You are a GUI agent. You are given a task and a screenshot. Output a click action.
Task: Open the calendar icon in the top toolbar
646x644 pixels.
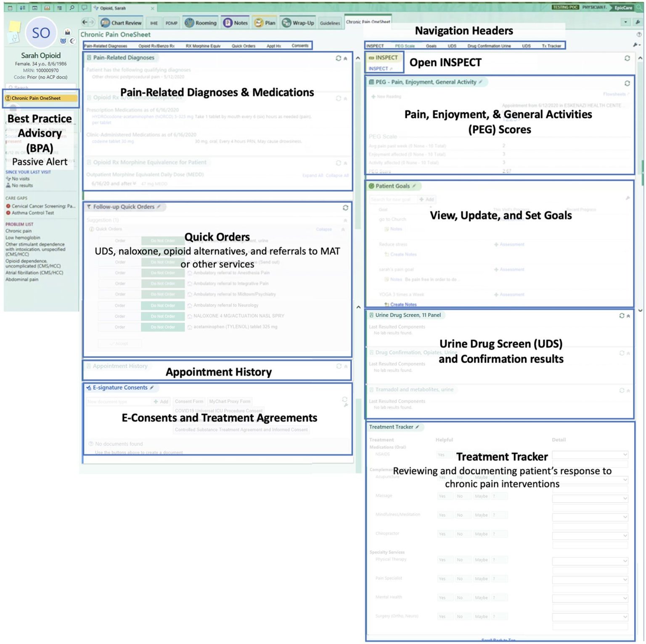tap(10, 8)
